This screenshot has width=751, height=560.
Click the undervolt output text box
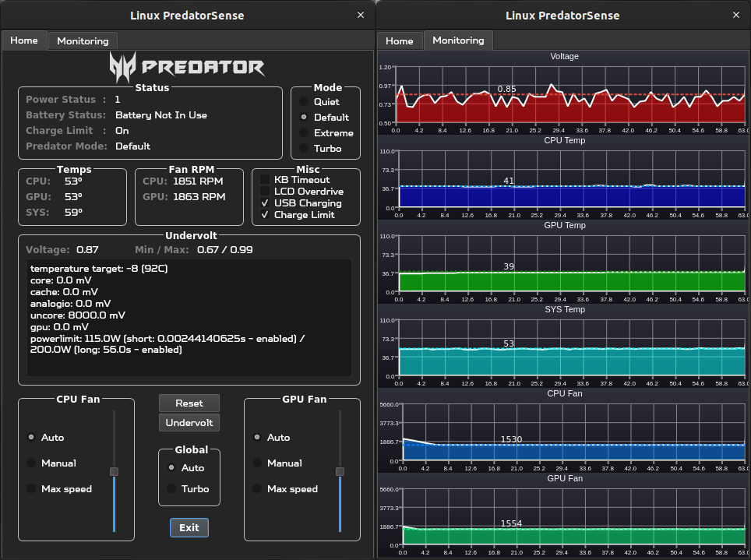[189, 318]
